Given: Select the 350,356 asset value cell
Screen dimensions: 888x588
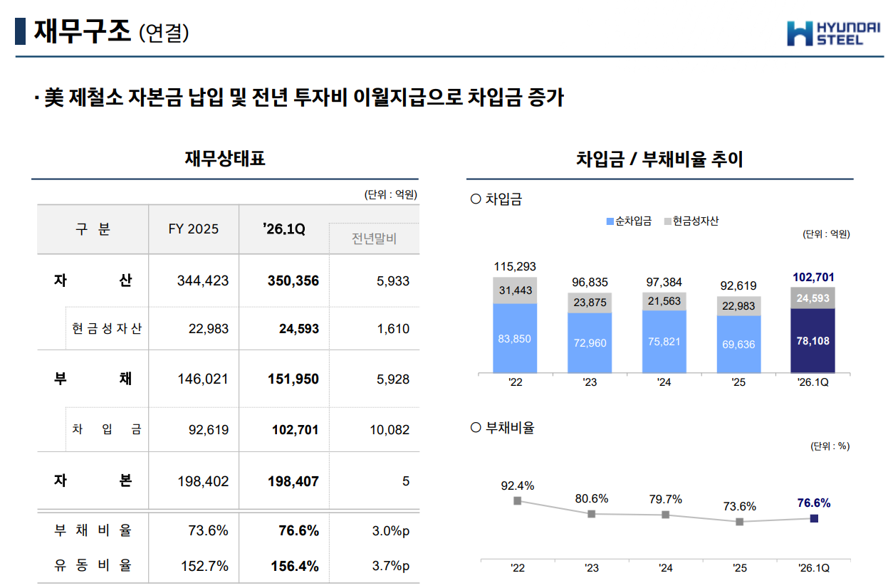Looking at the screenshot, I should [x=295, y=281].
